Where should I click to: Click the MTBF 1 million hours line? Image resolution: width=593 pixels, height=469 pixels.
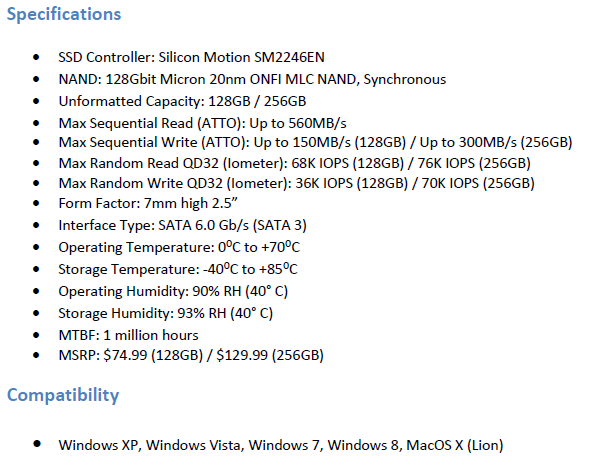tap(129, 335)
